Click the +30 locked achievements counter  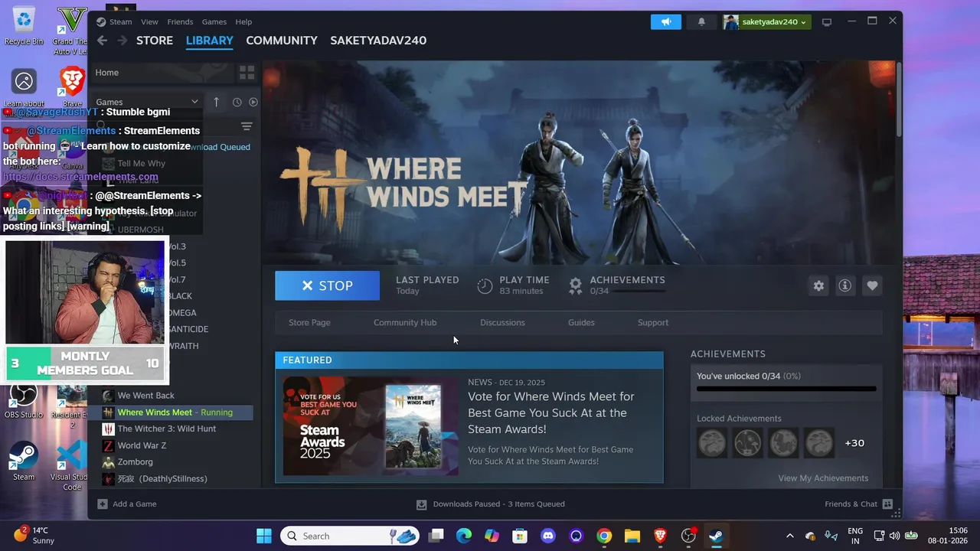click(x=854, y=443)
